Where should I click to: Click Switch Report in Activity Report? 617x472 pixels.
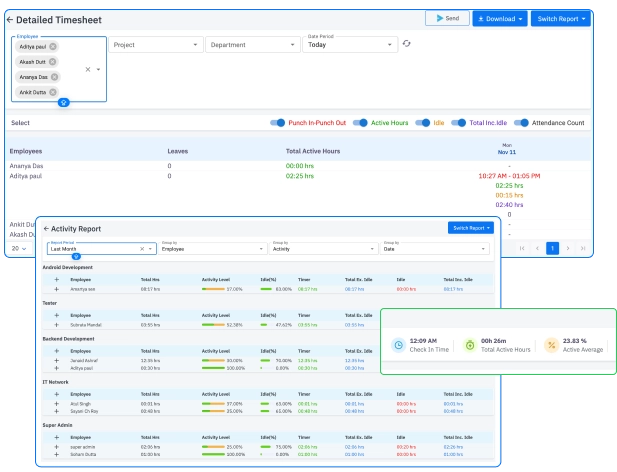point(471,228)
